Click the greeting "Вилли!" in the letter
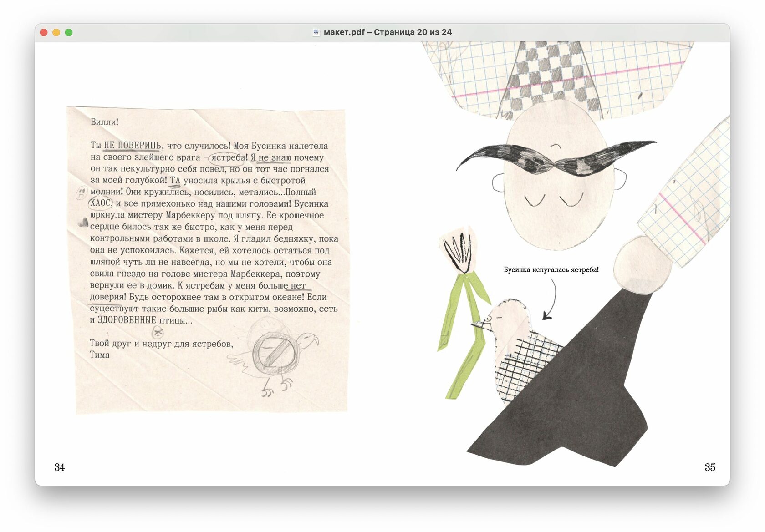Image resolution: width=765 pixels, height=532 pixels. (104, 122)
